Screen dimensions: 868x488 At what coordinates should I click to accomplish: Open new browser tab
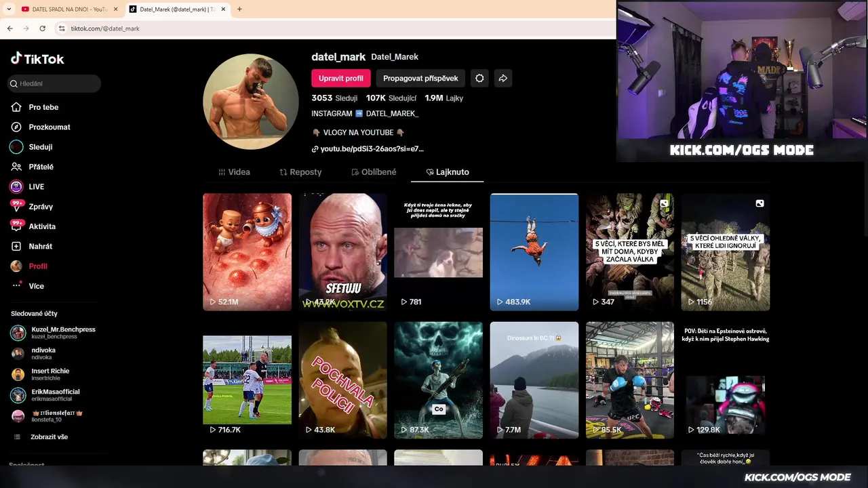point(239,9)
